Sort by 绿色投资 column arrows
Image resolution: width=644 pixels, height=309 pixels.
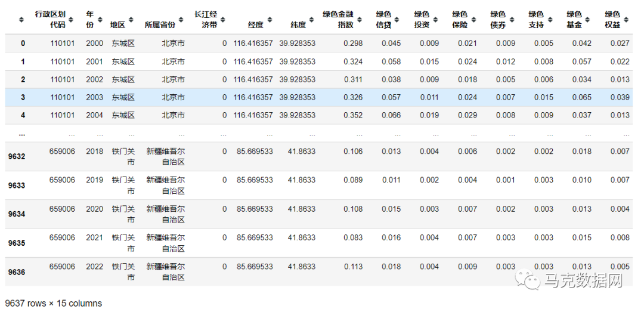coord(435,19)
